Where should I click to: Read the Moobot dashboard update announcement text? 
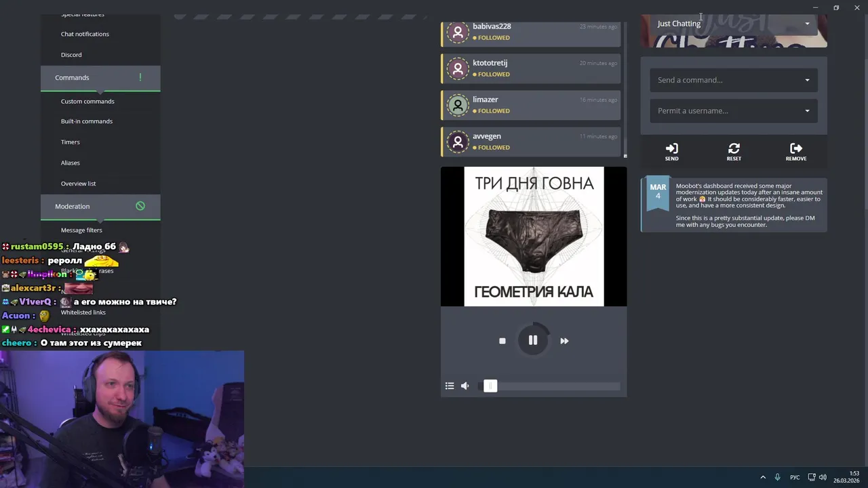click(x=749, y=205)
